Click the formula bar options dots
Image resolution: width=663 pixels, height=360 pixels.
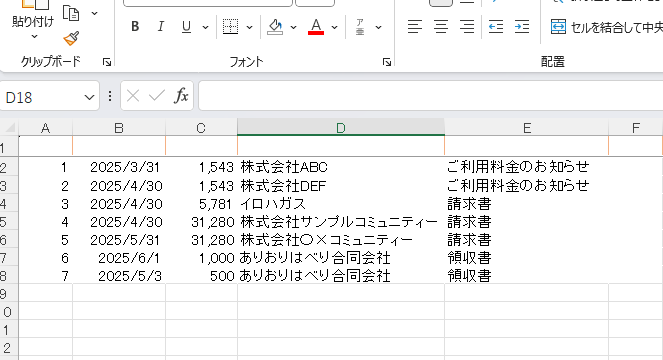tap(110, 96)
